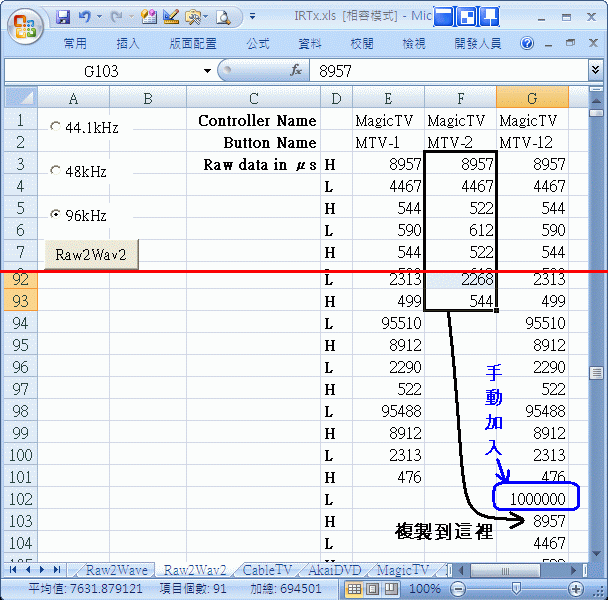Switch to Normal view in status bar
The width and height of the screenshot is (608, 600).
pos(354,589)
